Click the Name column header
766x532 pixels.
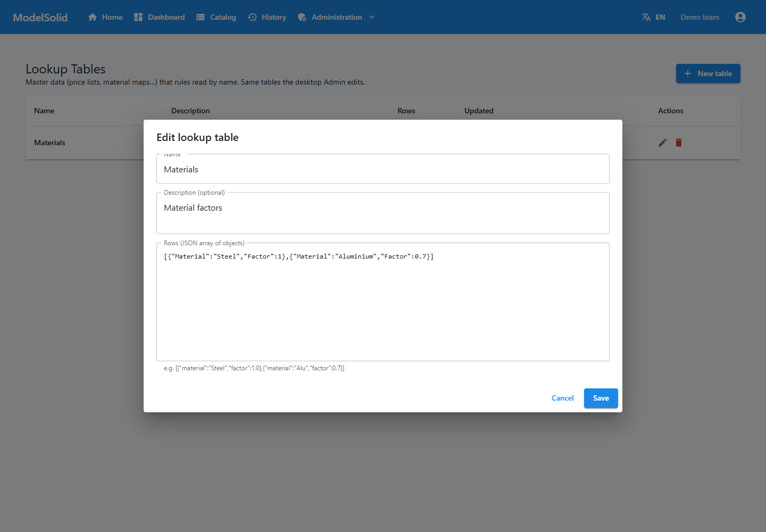44,111
